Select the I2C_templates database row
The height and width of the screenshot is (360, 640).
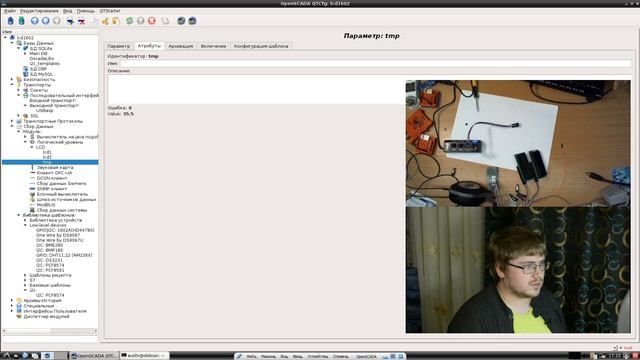(44, 64)
